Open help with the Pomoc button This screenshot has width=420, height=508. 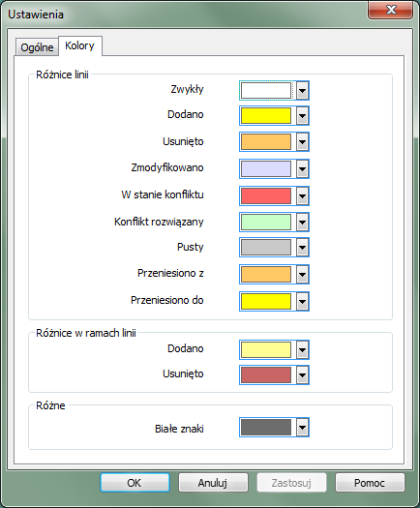pos(370,483)
